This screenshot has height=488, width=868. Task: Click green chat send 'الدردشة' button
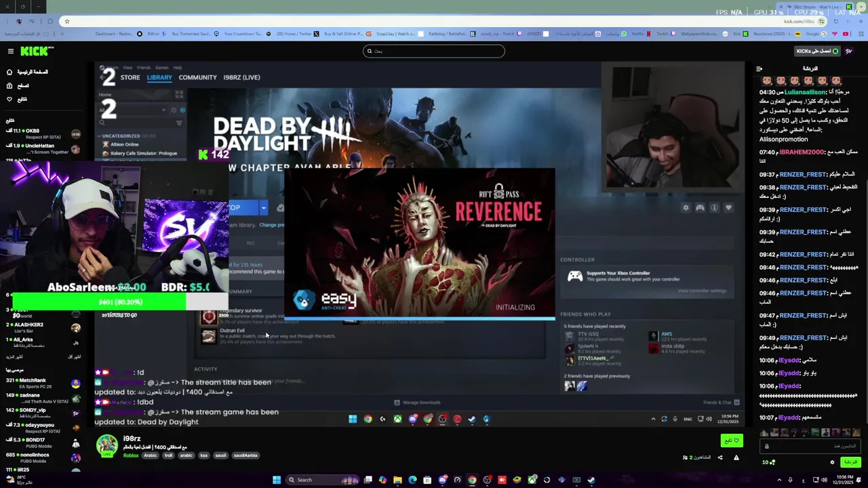click(850, 462)
